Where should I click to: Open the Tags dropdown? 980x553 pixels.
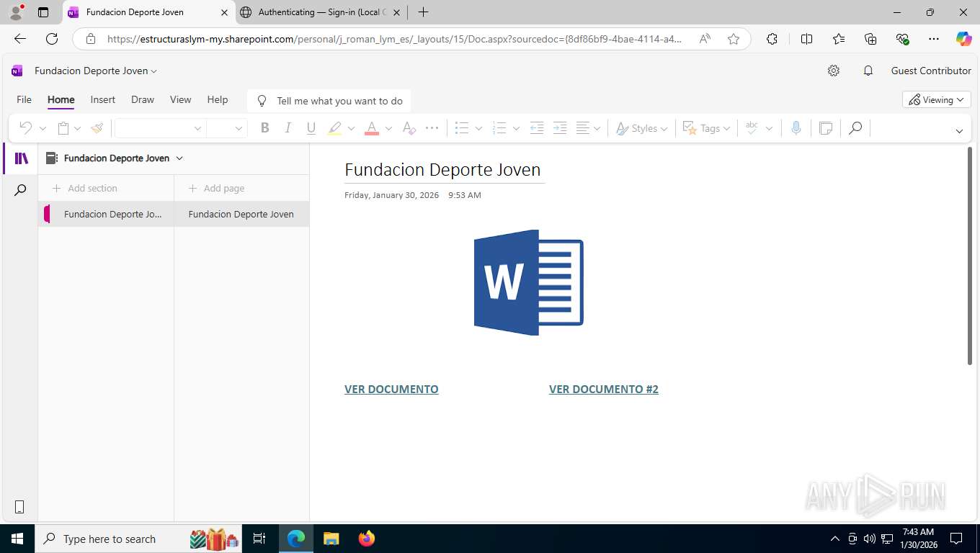tap(706, 128)
